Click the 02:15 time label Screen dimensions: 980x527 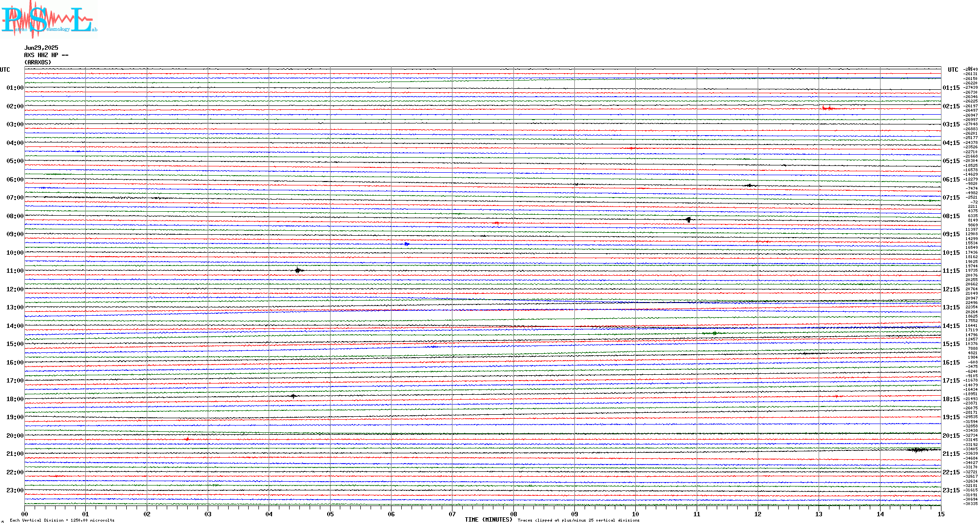coord(951,106)
